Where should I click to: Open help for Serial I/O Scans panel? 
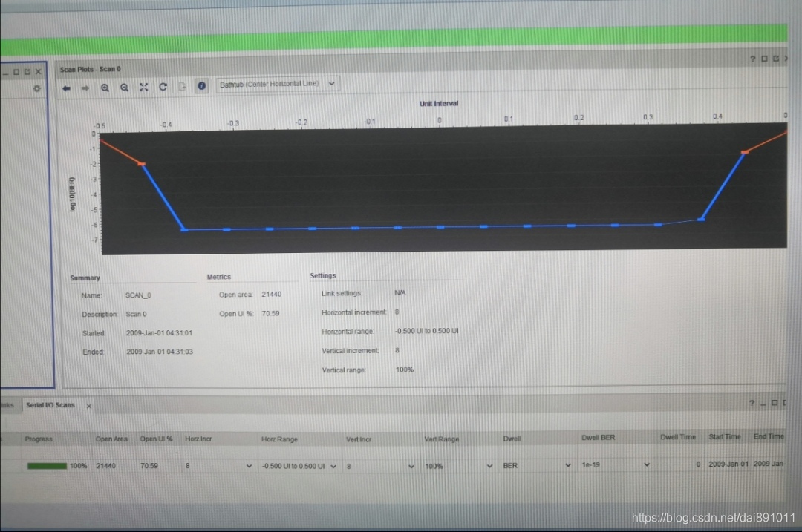coord(752,403)
